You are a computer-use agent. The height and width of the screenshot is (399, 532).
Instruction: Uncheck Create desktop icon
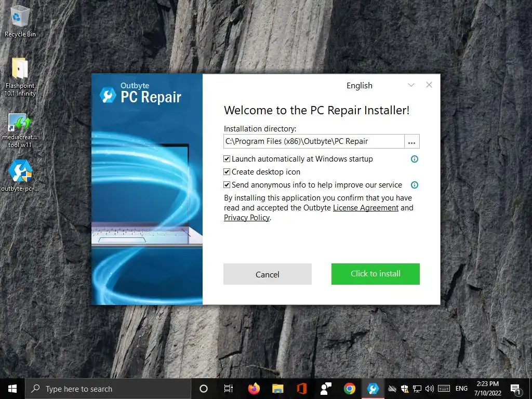[227, 172]
